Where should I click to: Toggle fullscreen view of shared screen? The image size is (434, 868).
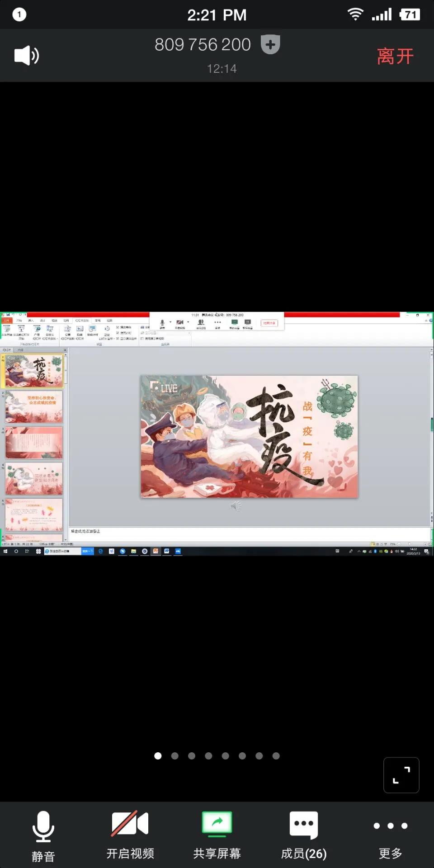pos(401,775)
